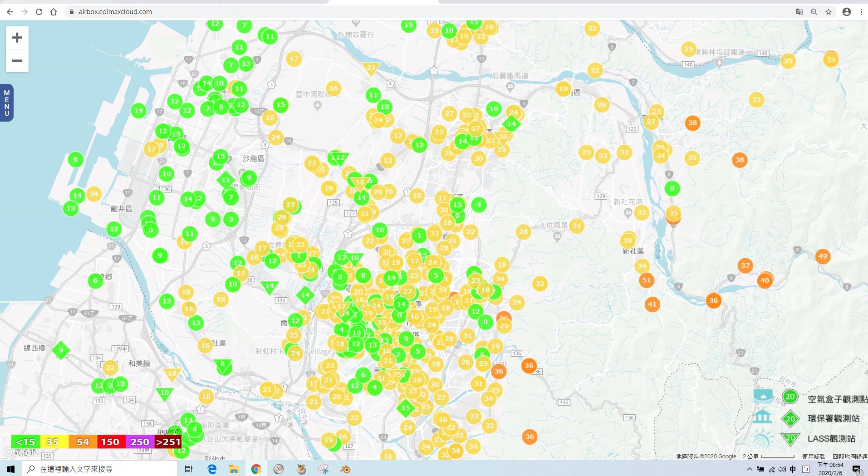Image resolution: width=868 pixels, height=476 pixels.
Task: Click the red 150 legend swatch
Action: (110, 442)
